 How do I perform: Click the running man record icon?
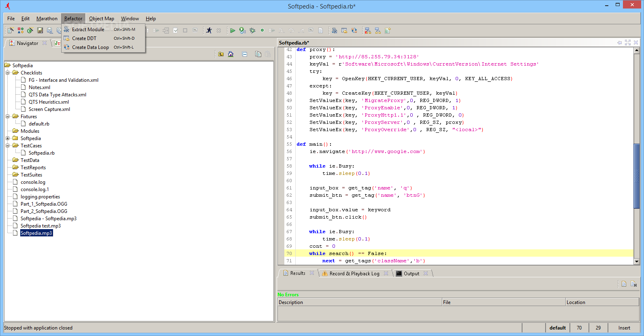(209, 30)
